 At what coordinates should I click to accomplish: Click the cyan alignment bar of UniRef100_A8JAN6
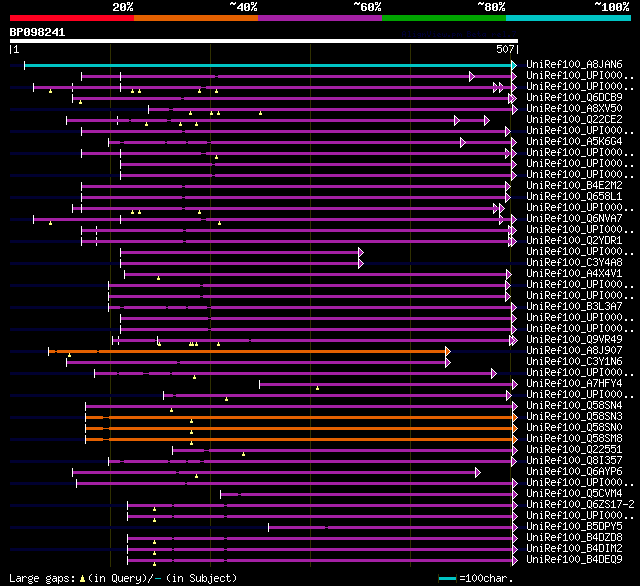pyautogui.click(x=268, y=65)
